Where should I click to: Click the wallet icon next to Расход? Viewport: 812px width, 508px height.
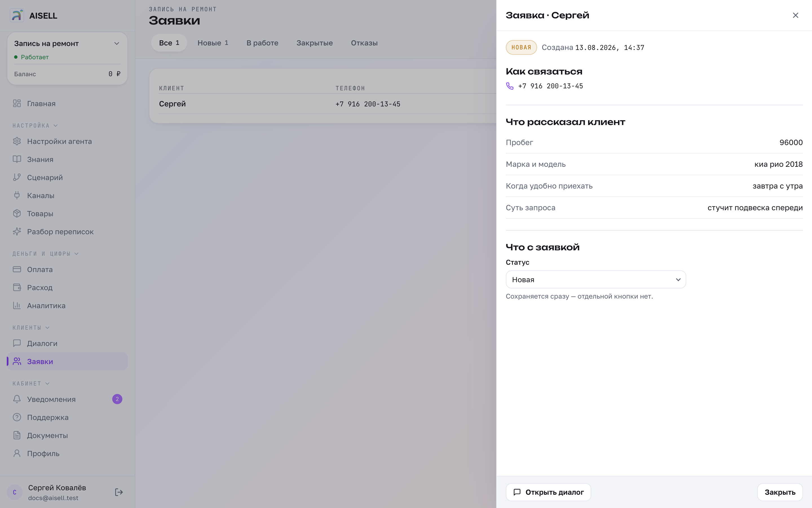17,288
